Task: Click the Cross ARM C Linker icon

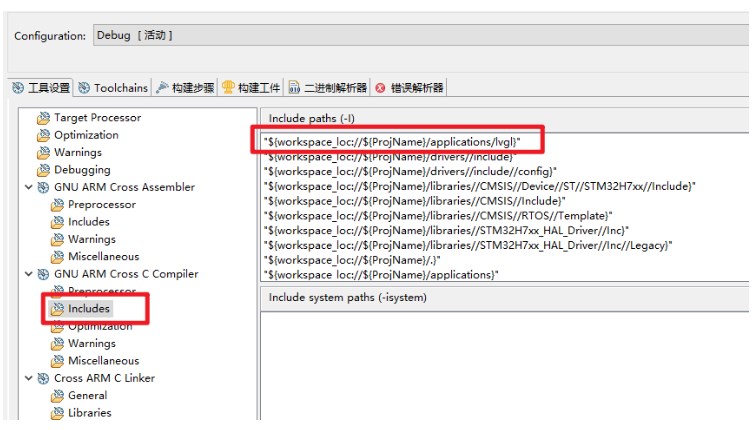Action: point(43,378)
